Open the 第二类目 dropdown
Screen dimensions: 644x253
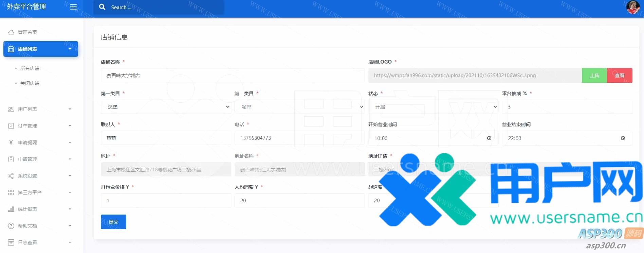299,107
